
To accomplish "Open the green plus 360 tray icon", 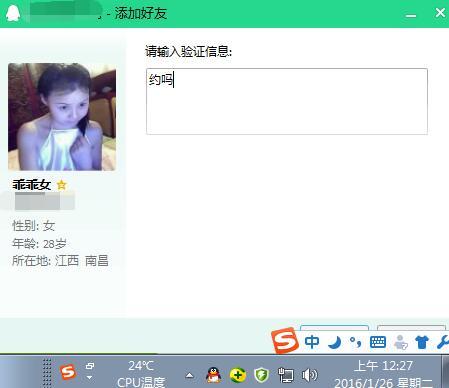I will [238, 375].
